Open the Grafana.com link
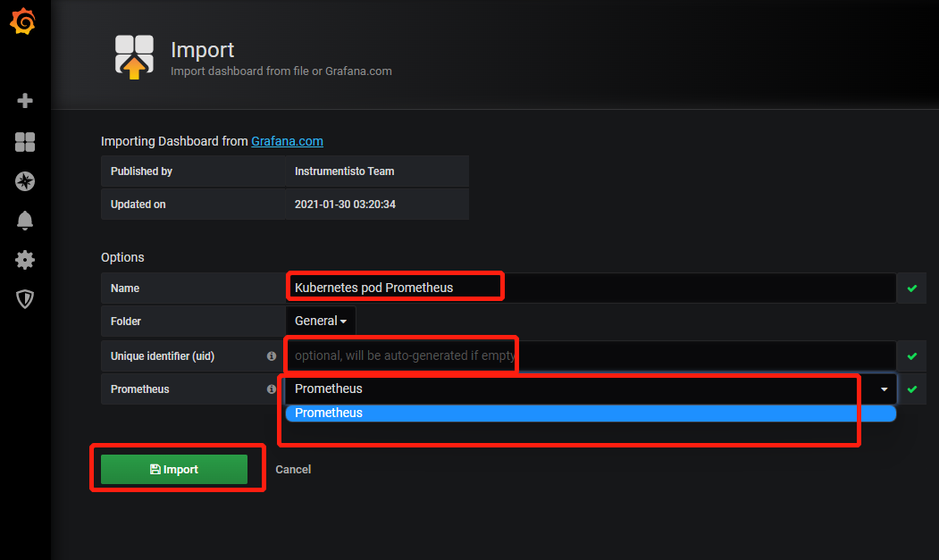Screen dimensions: 939x560 pyautogui.click(x=287, y=141)
